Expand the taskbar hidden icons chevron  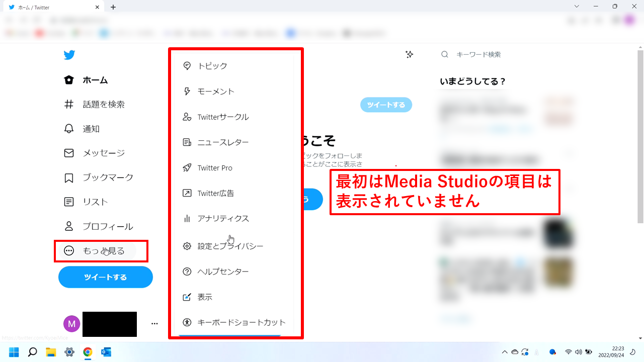505,352
